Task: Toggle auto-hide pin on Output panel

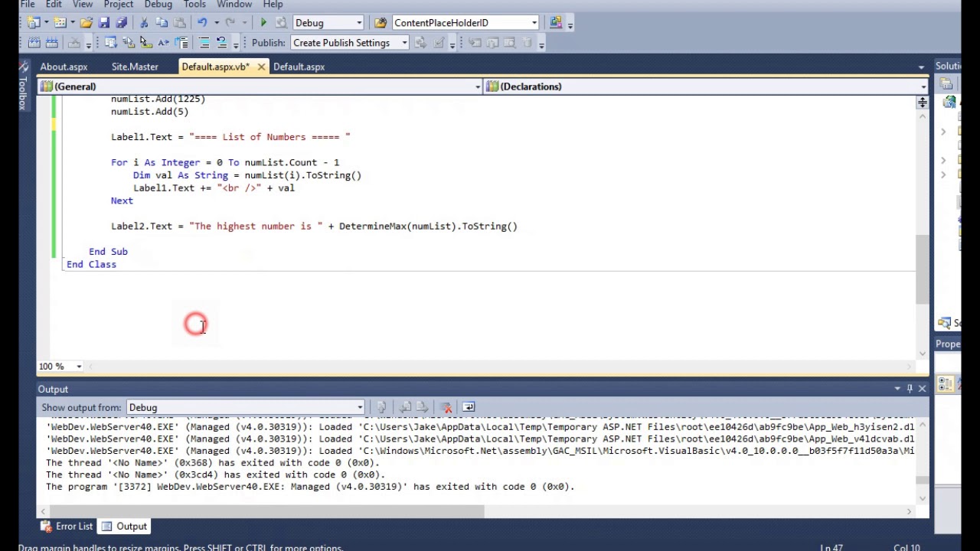Action: [x=910, y=389]
